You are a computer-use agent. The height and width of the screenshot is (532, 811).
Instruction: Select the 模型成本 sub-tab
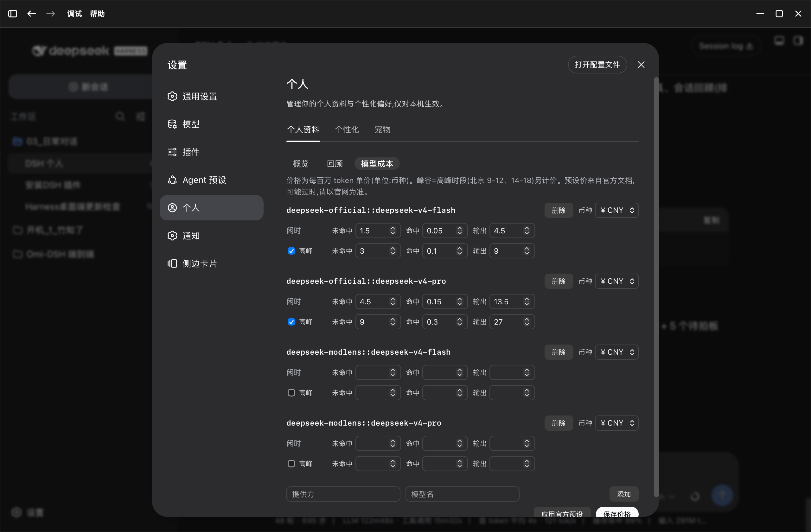377,164
